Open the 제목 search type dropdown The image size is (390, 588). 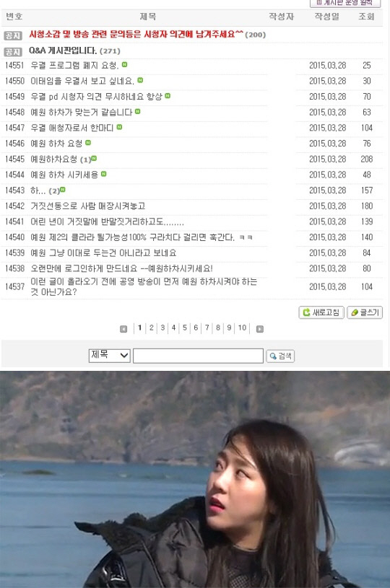[109, 355]
